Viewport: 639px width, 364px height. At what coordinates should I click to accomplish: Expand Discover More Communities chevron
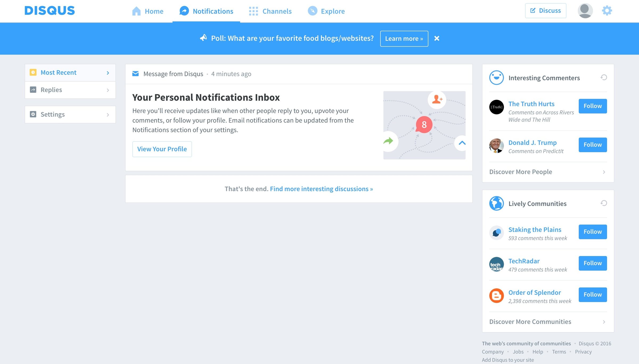(x=604, y=322)
